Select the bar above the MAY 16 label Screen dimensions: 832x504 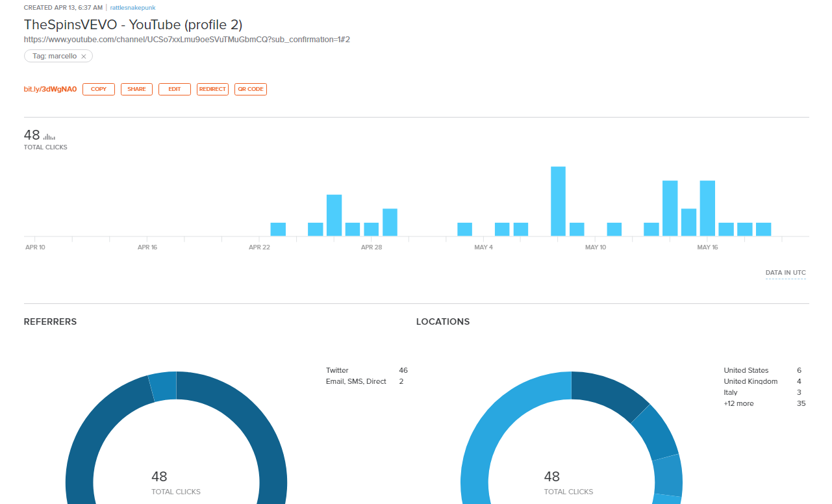click(707, 208)
